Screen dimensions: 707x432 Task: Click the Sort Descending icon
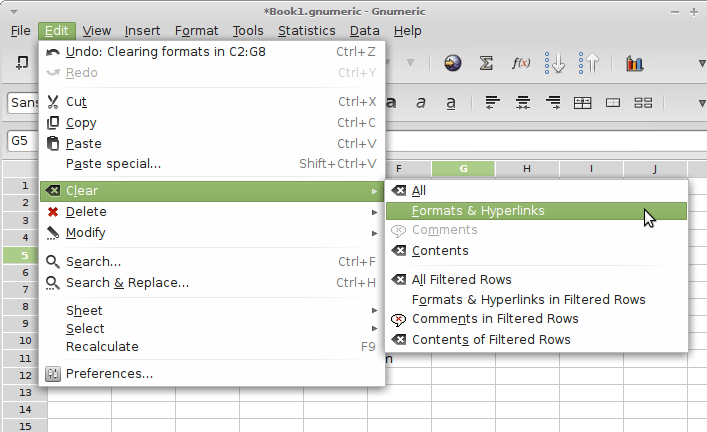(x=588, y=63)
